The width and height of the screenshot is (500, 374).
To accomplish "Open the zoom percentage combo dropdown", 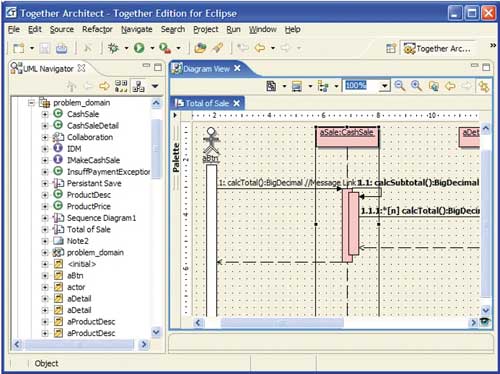I will [385, 86].
